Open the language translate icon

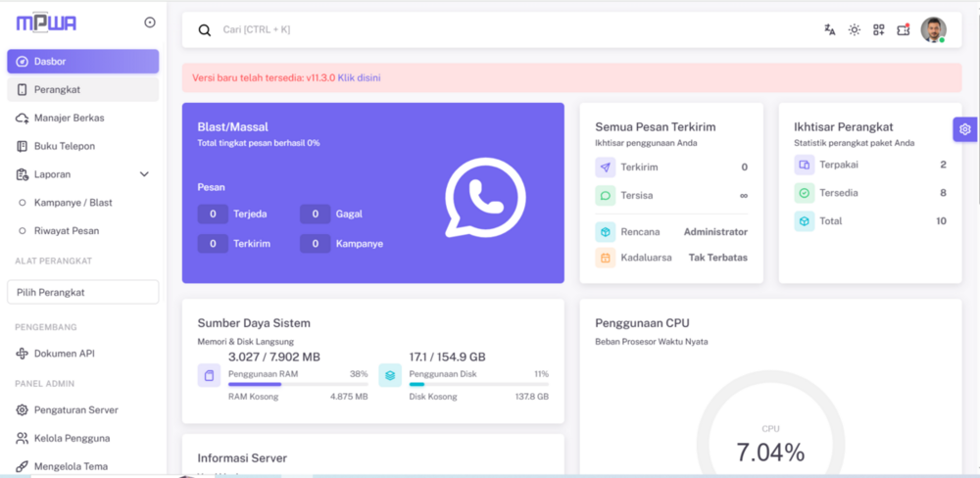[x=830, y=29]
